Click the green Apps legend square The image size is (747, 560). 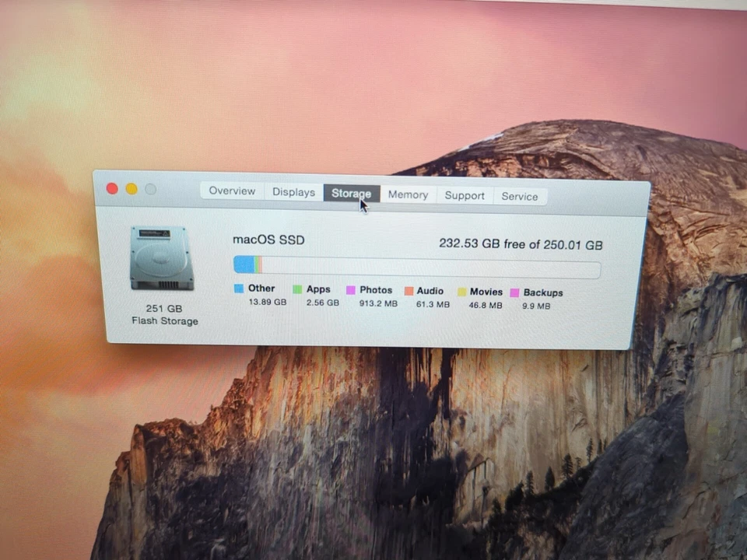tap(296, 289)
